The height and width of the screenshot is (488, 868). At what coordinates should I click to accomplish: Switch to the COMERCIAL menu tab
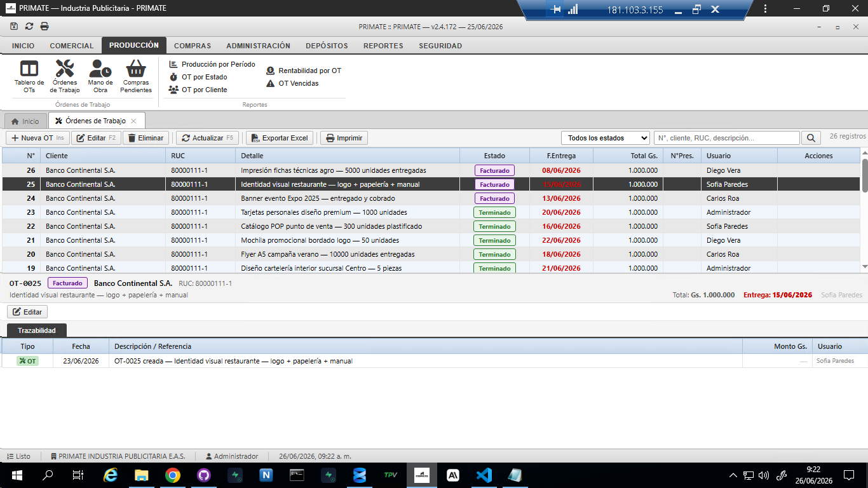click(x=72, y=46)
